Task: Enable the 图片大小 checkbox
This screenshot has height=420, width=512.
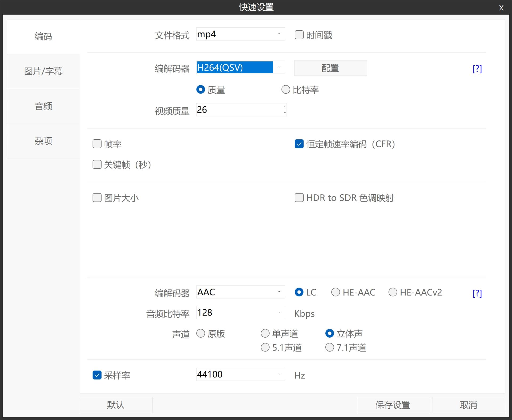Action: [x=97, y=198]
